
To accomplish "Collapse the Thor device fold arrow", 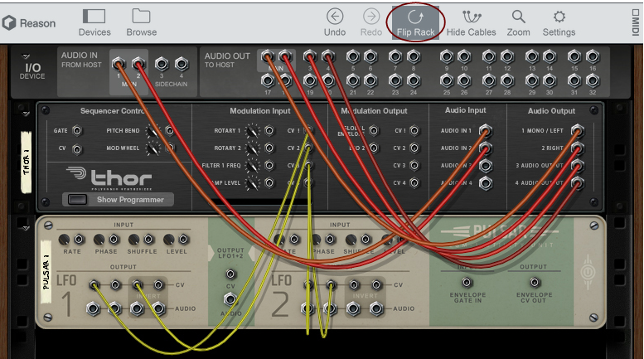I will click(26, 114).
